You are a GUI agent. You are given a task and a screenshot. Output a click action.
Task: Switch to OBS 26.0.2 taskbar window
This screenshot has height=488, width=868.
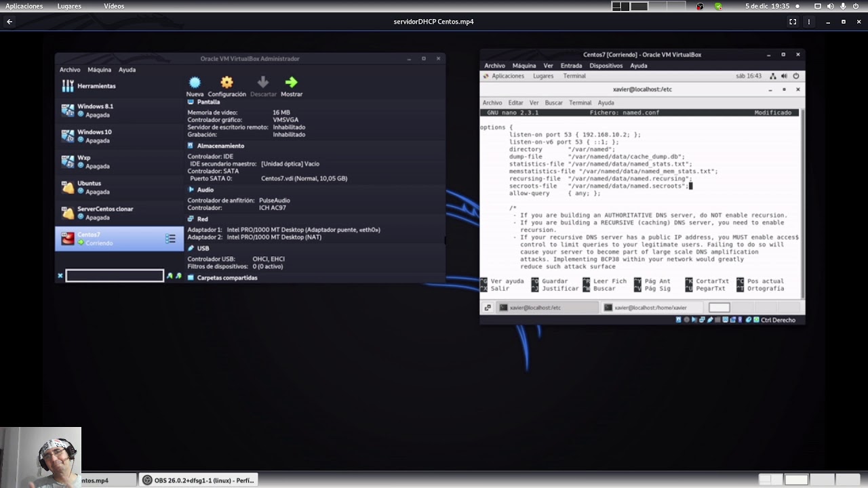198,481
